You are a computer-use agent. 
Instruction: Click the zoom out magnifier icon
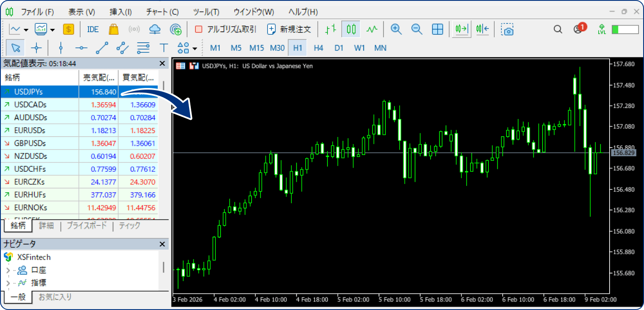click(416, 29)
